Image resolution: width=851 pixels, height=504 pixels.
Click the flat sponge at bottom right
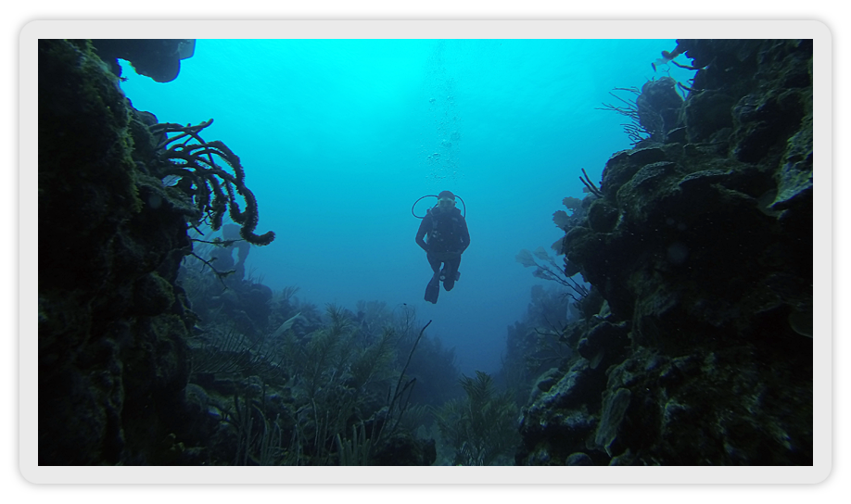(x=612, y=417)
